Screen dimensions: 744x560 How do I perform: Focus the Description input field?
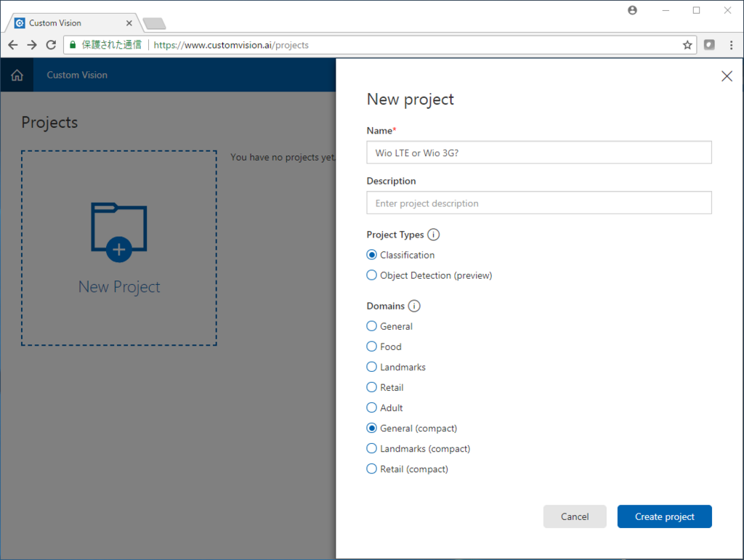click(x=539, y=203)
